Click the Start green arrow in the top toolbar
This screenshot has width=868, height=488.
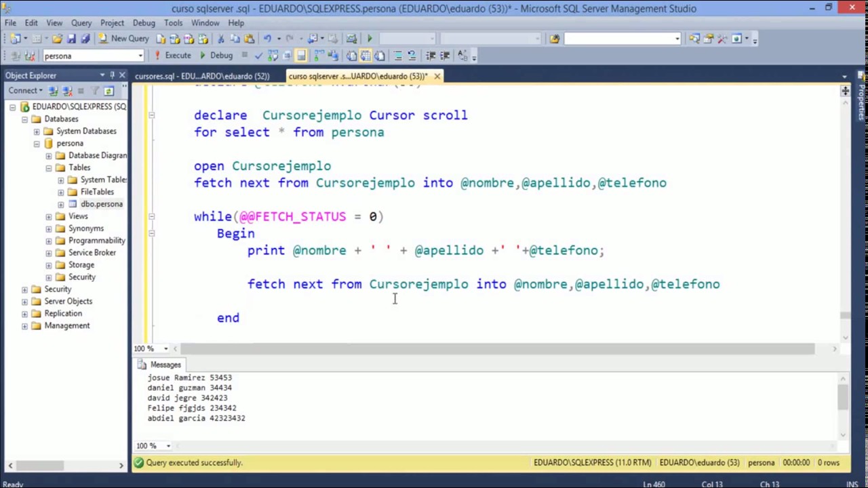coord(370,39)
